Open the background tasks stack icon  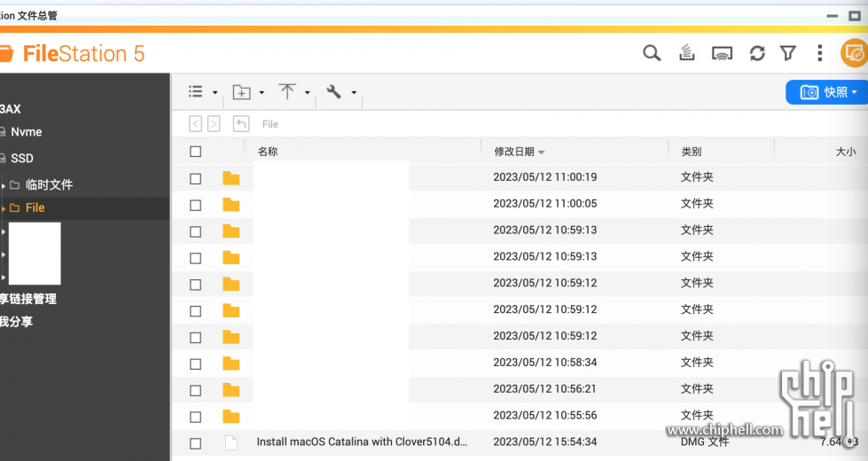point(686,53)
